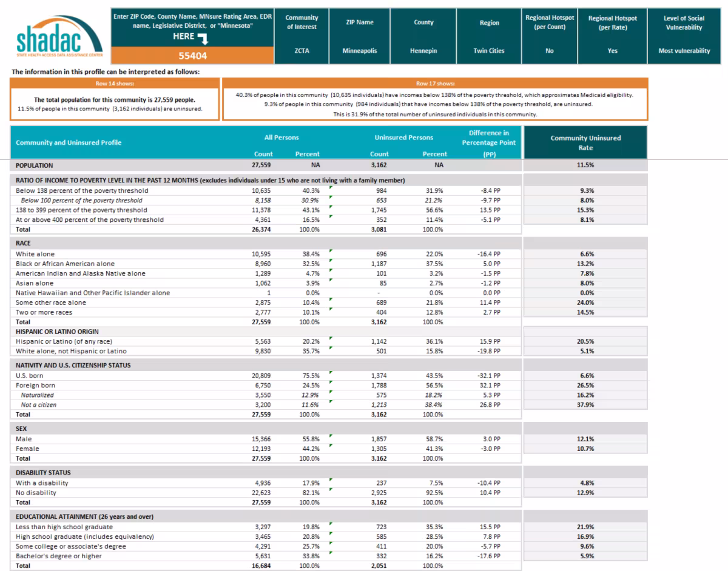This screenshot has height=571, width=728.
Task: Click comment indicator on White alone uninsured count
Action: (331, 250)
